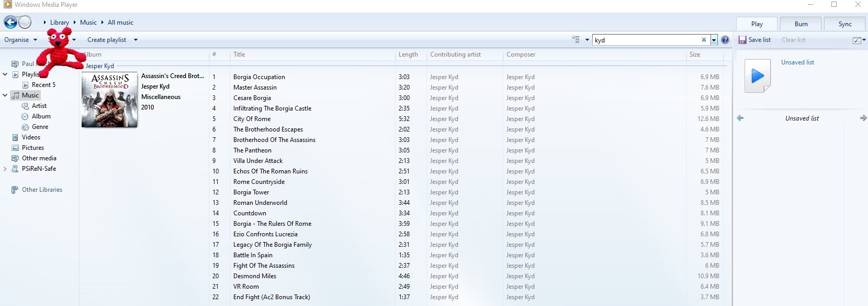The image size is (868, 306).
Task: Switch to the Play tab
Action: click(757, 24)
